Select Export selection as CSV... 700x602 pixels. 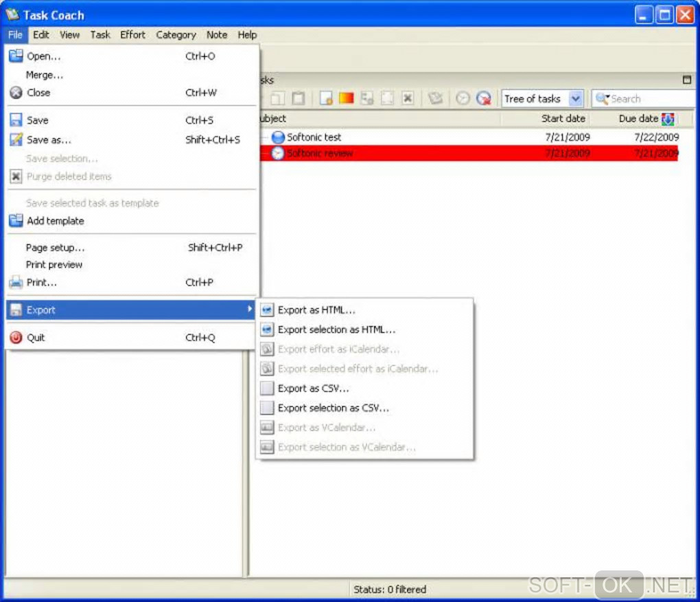coord(364,408)
